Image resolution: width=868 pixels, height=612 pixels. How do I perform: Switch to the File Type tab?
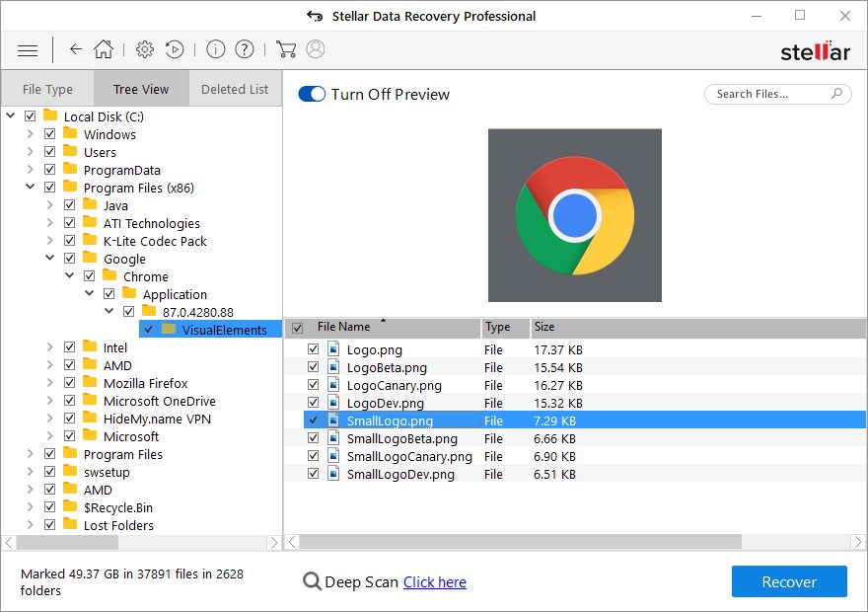(x=47, y=89)
